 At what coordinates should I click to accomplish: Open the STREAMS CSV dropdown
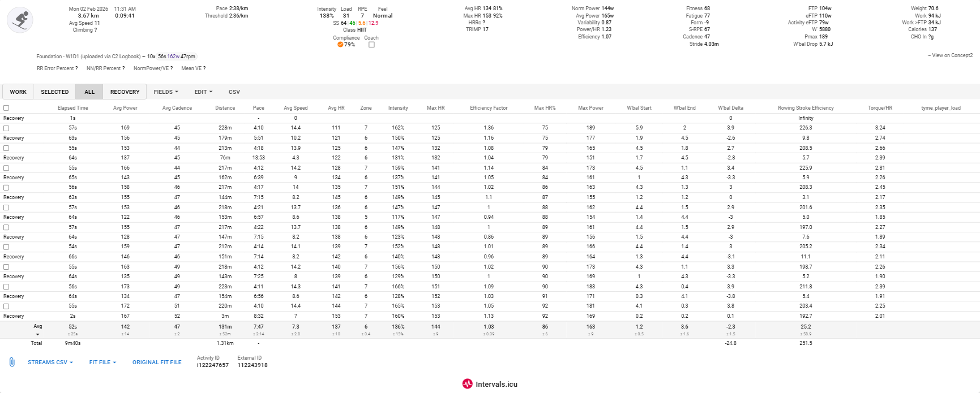coord(50,362)
